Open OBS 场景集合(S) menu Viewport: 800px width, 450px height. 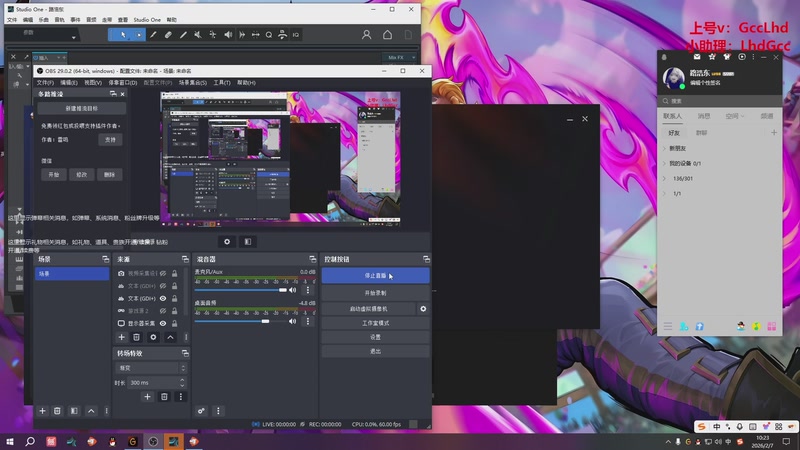pyautogui.click(x=193, y=83)
